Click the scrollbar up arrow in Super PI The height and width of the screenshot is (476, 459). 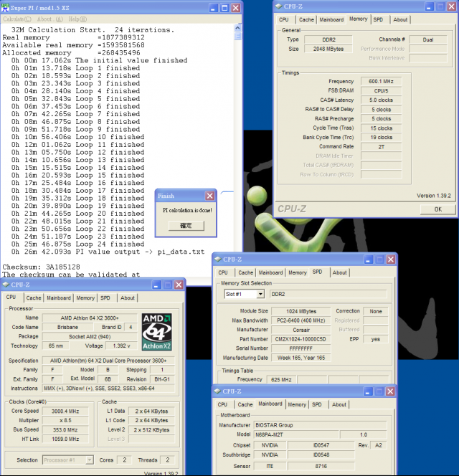[x=237, y=28]
